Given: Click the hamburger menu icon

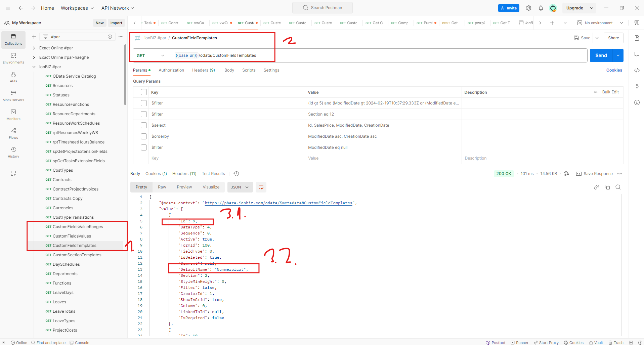Looking at the screenshot, I should 8,8.
